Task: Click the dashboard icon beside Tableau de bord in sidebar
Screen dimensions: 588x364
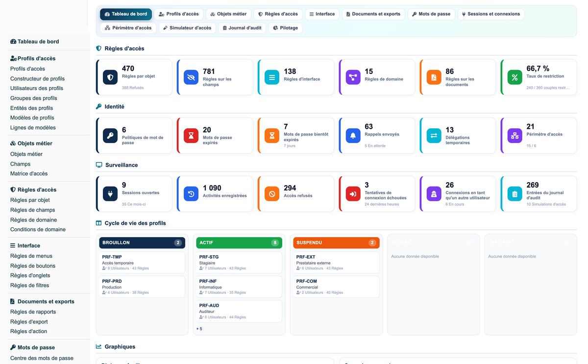Action: (13, 42)
